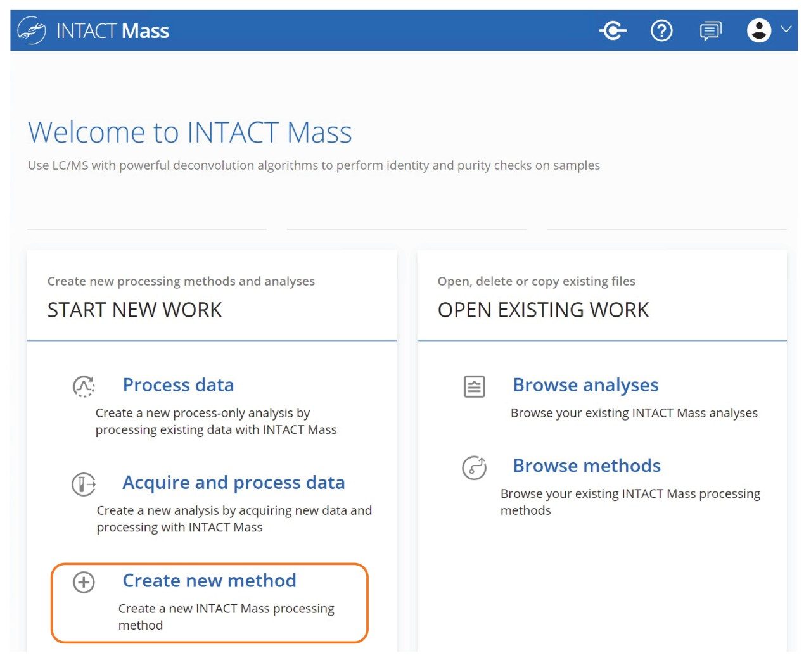The image size is (811, 672).
Task: Click the Browse analyses document icon
Action: pyautogui.click(x=474, y=386)
